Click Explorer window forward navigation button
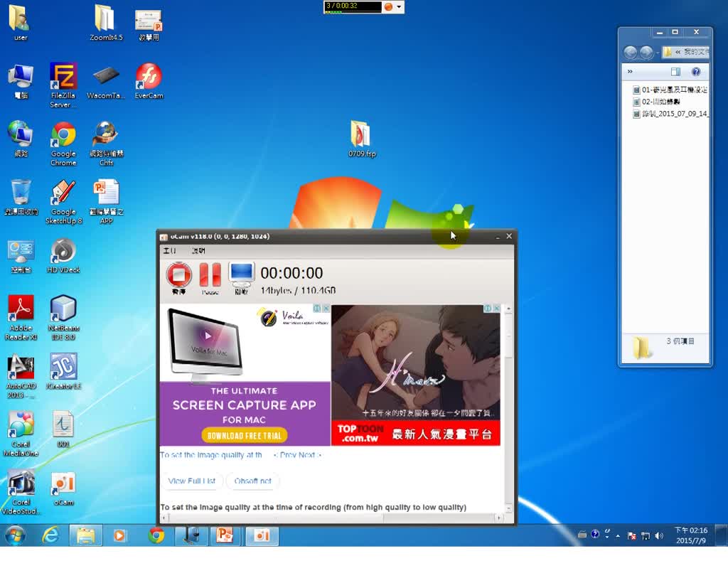The image size is (728, 583). [x=646, y=52]
